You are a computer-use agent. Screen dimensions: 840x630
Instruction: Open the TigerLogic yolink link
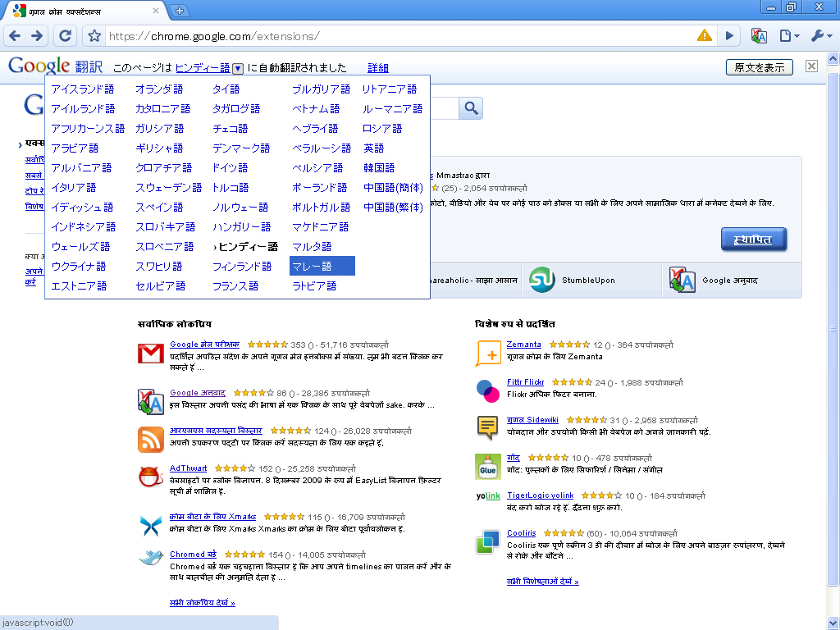540,495
